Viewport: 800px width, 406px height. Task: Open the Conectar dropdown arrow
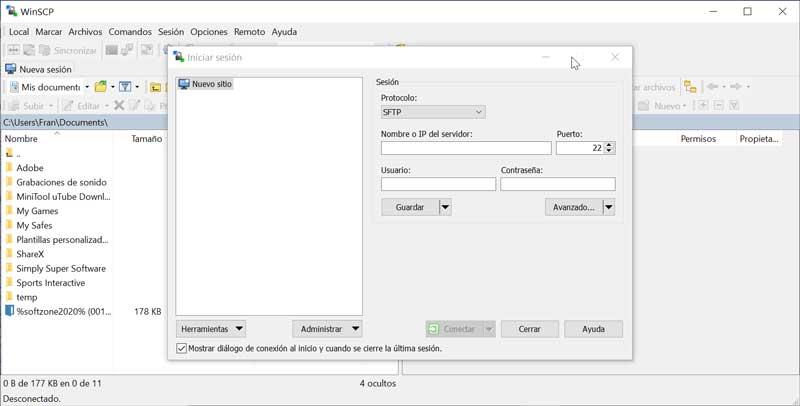[x=489, y=329]
